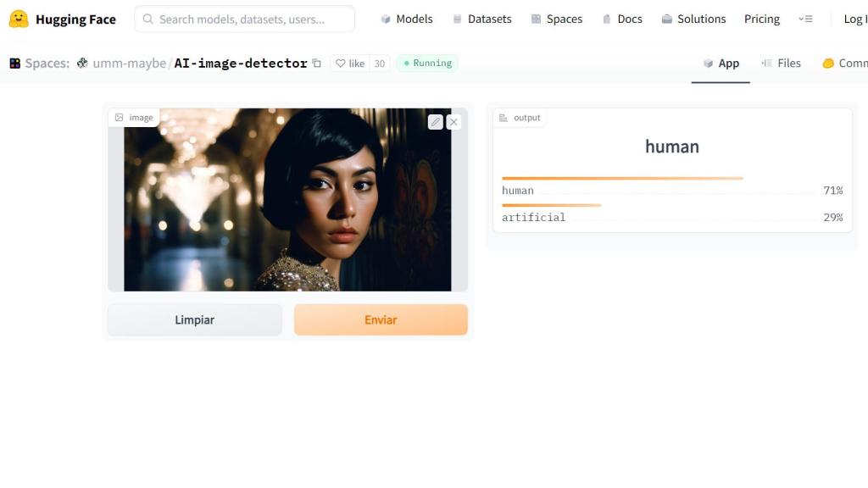Switch to the Community tab
The width and height of the screenshot is (868, 488).
[845, 63]
